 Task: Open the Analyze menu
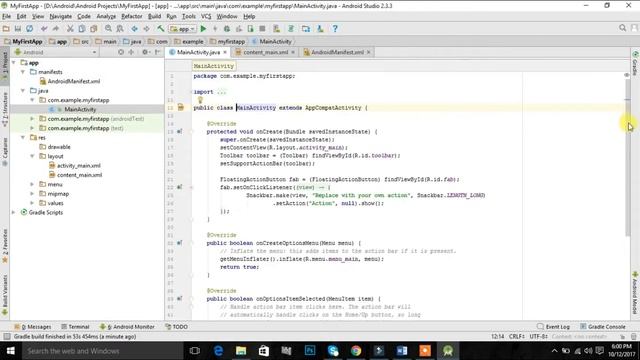pyautogui.click(x=106, y=16)
